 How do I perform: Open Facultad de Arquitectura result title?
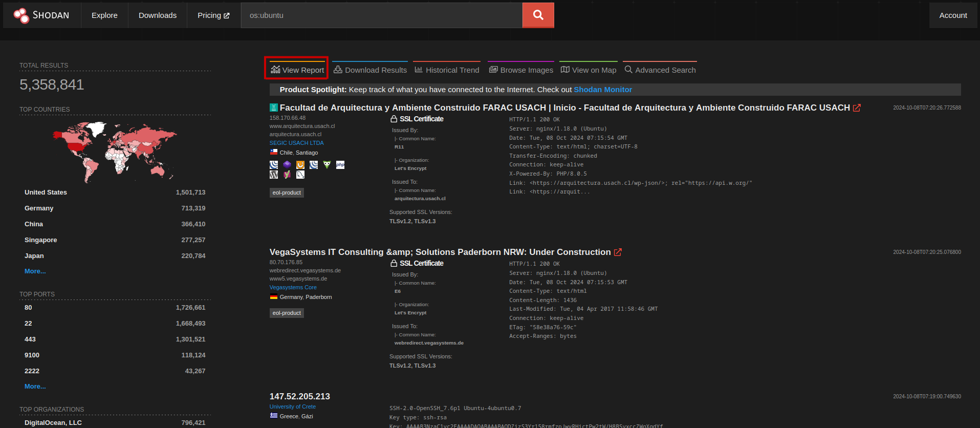[x=565, y=108]
